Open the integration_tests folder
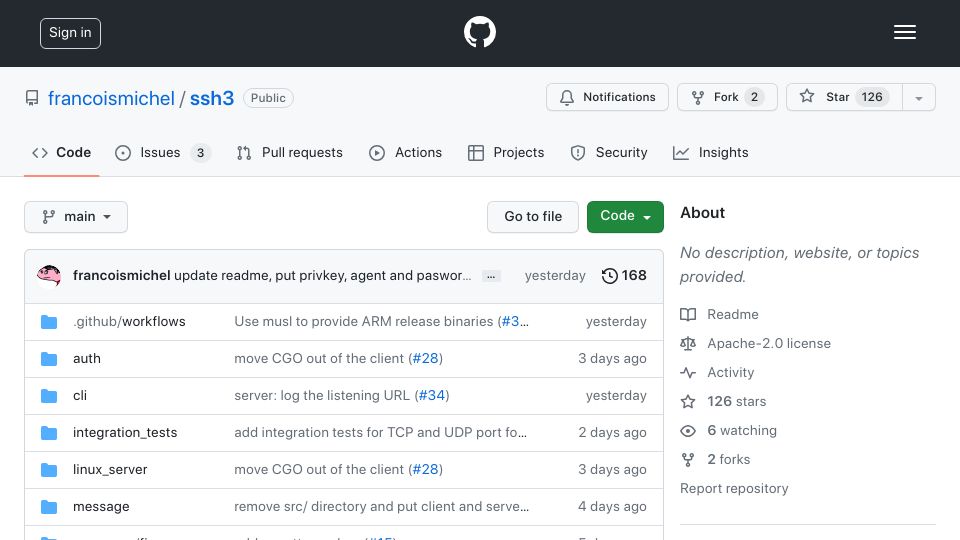960x540 pixels. 125,432
